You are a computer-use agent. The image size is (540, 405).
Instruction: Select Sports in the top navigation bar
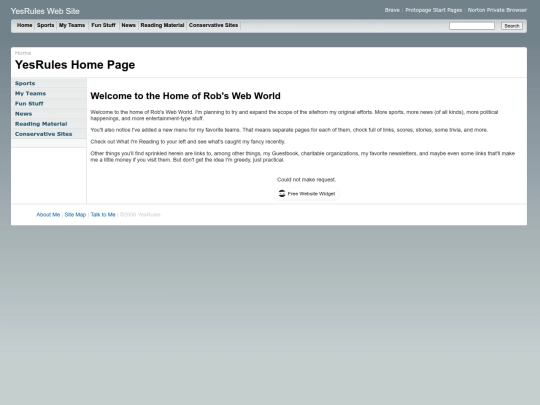coord(45,25)
